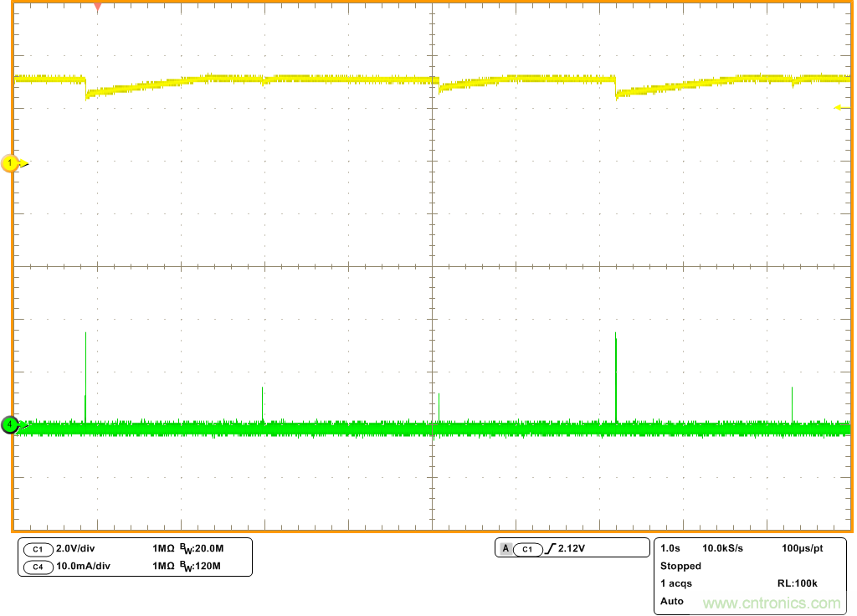Click the 10.0kS/s sample rate readout
This screenshot has width=857, height=616.
722,548
